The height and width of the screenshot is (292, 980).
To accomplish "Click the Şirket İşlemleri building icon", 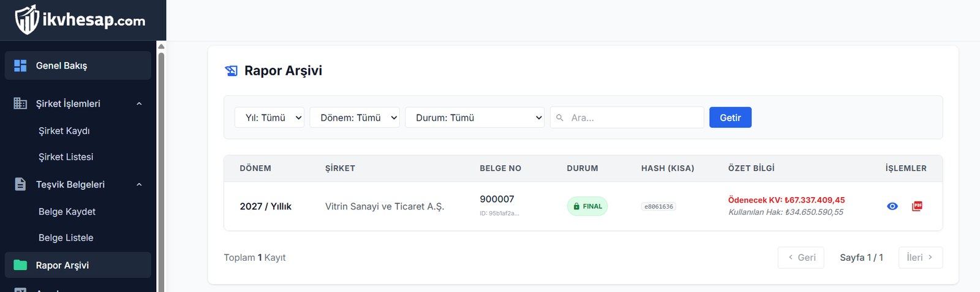I will pos(20,103).
